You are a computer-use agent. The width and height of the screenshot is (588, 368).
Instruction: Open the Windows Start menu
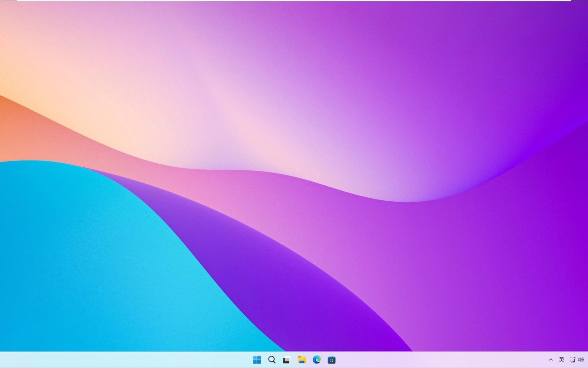257,360
